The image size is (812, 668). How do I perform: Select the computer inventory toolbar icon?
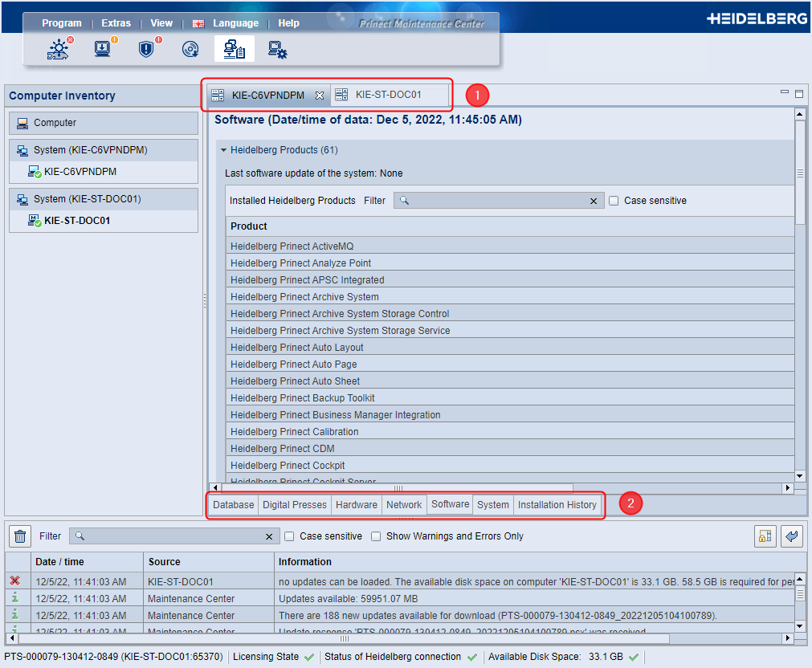click(x=235, y=50)
